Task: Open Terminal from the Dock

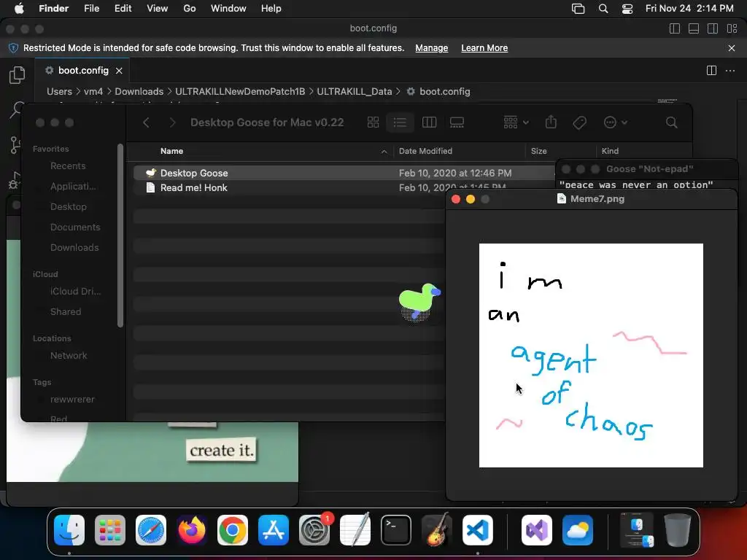Action: click(396, 530)
